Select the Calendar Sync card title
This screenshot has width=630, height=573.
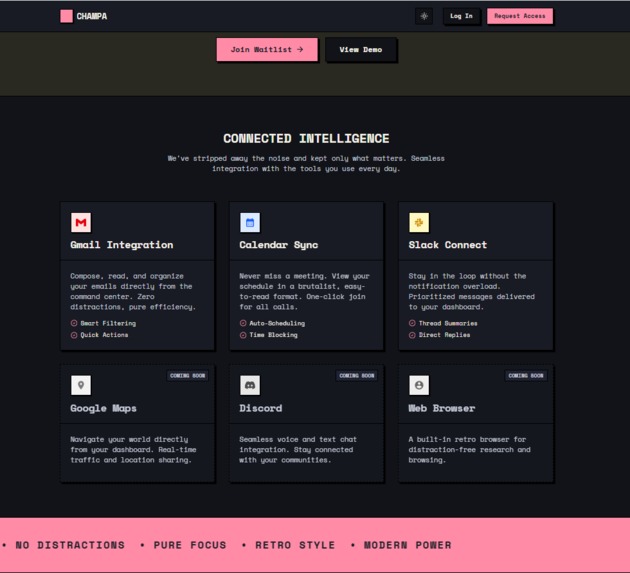coord(278,245)
